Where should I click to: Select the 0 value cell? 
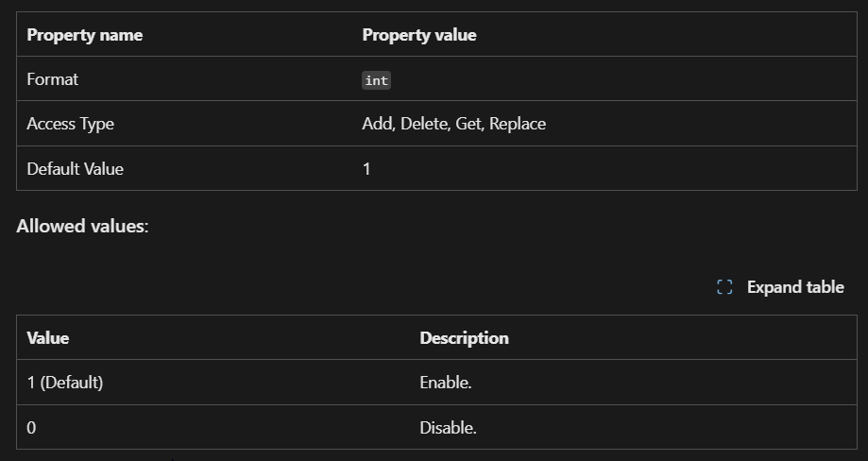pos(31,428)
